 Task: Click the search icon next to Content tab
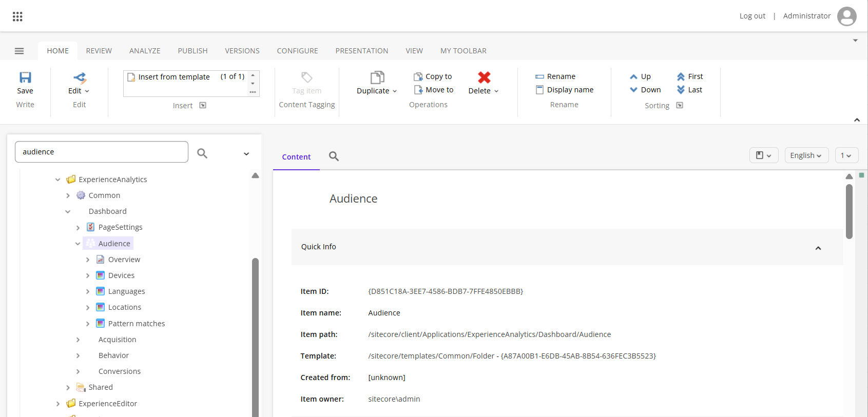tap(334, 156)
